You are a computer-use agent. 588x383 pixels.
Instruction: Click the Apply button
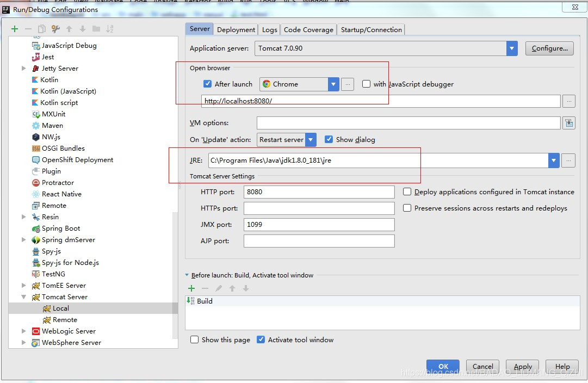[522, 367]
